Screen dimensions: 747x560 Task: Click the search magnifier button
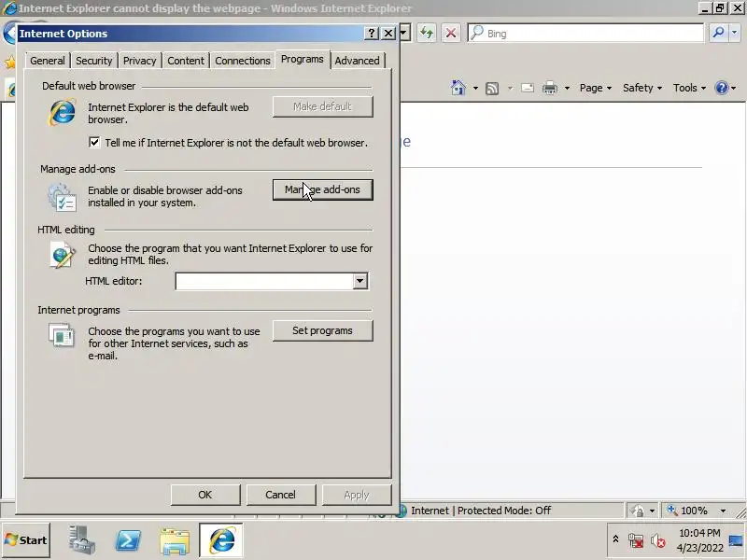pyautogui.click(x=718, y=33)
